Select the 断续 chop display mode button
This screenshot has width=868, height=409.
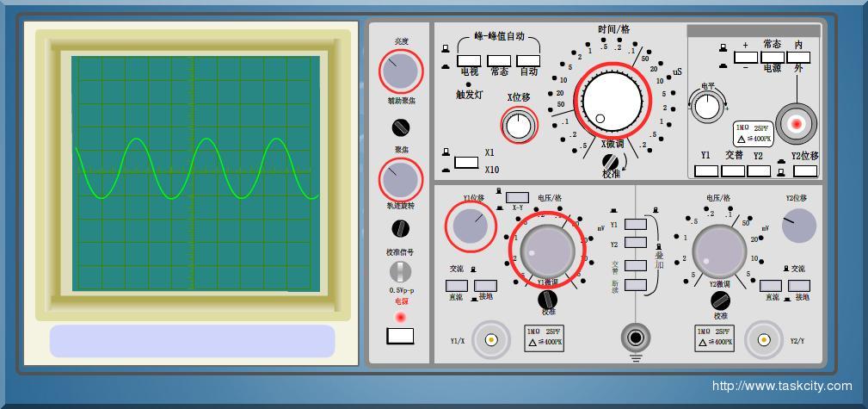pyautogui.click(x=635, y=285)
